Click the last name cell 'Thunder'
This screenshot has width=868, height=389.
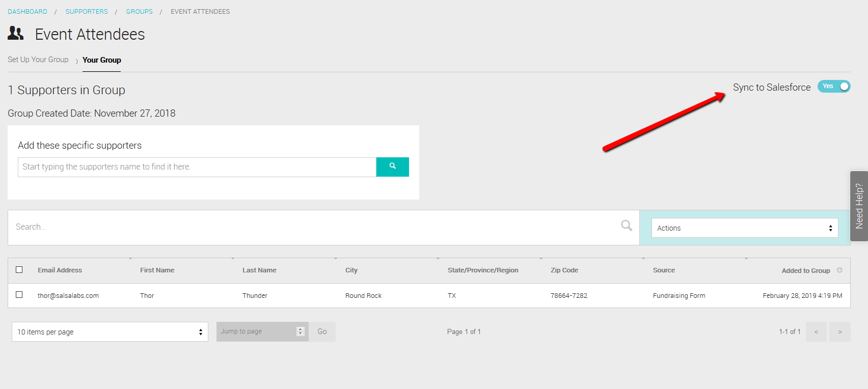click(x=255, y=296)
